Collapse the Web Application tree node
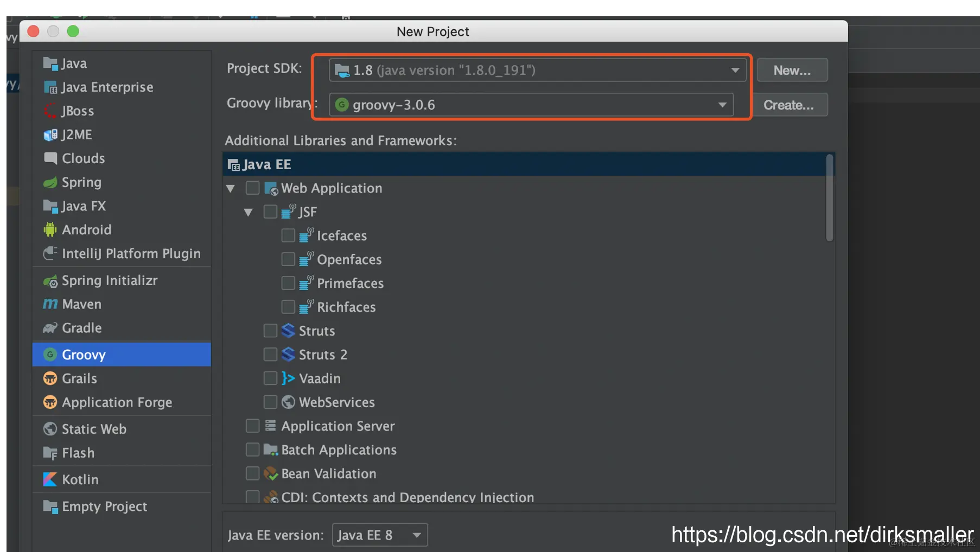The width and height of the screenshot is (980, 552). (231, 189)
